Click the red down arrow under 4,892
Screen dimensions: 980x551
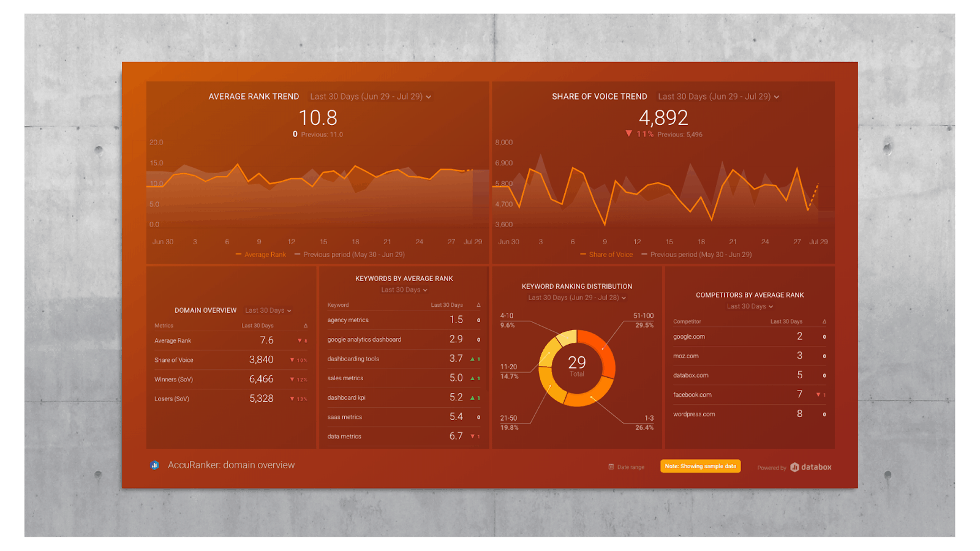click(628, 133)
